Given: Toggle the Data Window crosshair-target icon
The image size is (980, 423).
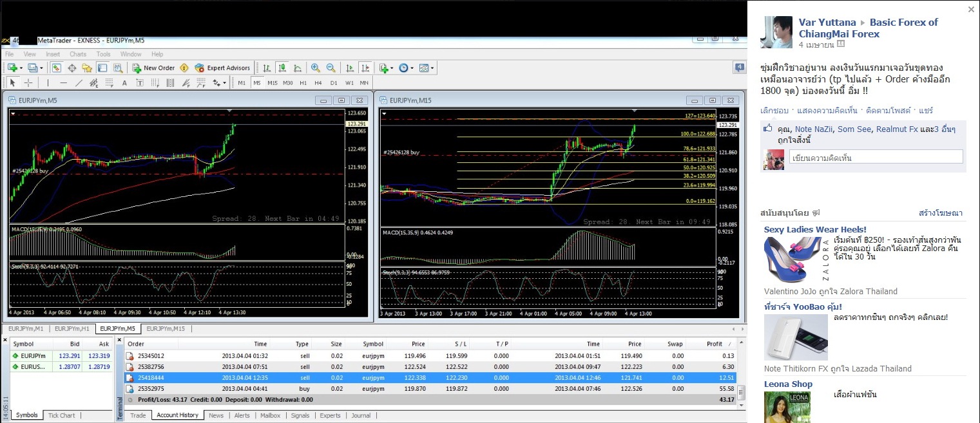Looking at the screenshot, I should tap(72, 68).
